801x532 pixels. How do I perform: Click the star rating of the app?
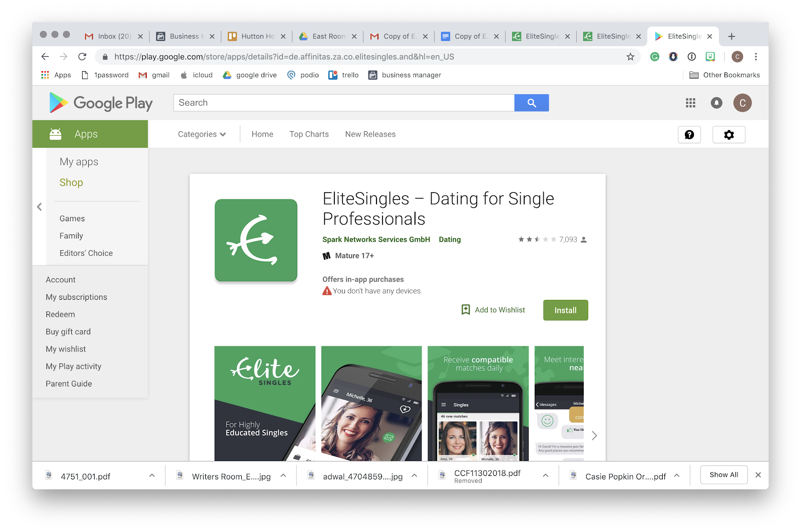(x=537, y=240)
